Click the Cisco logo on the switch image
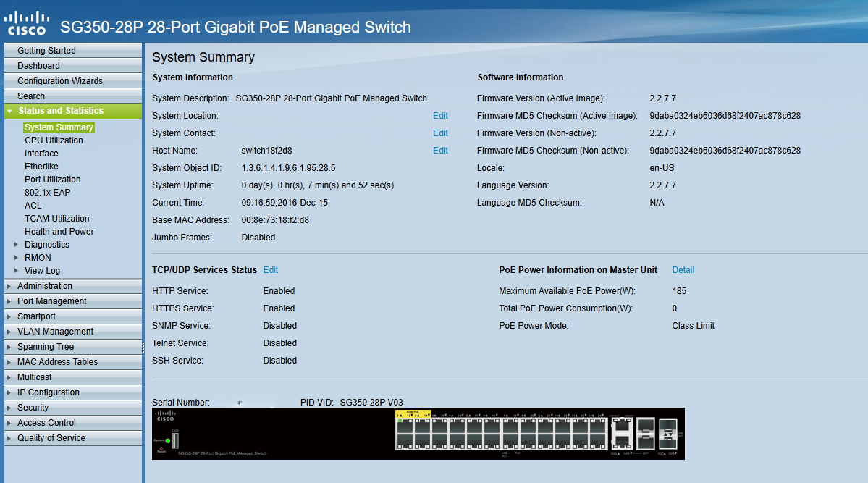The width and height of the screenshot is (868, 483). point(165,416)
